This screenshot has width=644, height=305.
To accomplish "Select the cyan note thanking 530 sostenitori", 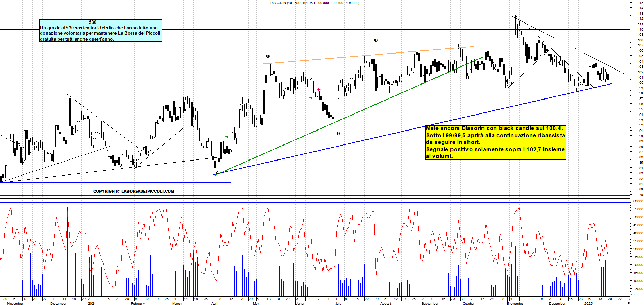I will [x=101, y=31].
